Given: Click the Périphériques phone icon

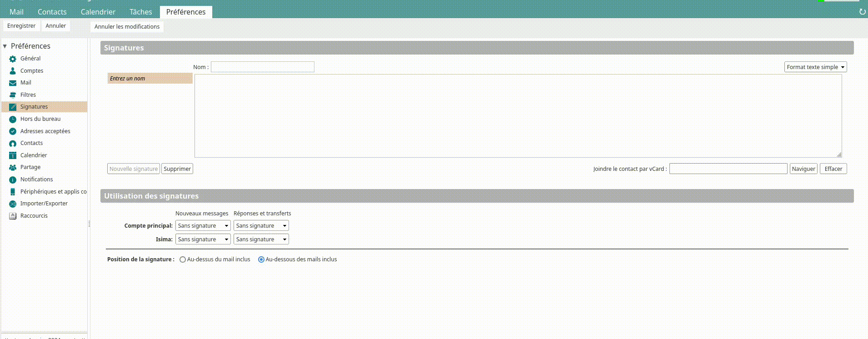Looking at the screenshot, I should pyautogui.click(x=13, y=192).
